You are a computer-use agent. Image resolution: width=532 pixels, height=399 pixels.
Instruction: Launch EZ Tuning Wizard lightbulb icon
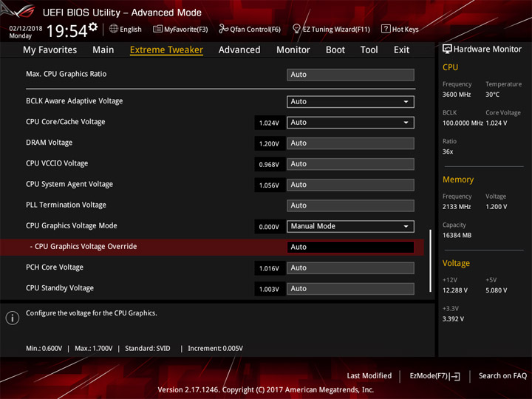click(296, 29)
